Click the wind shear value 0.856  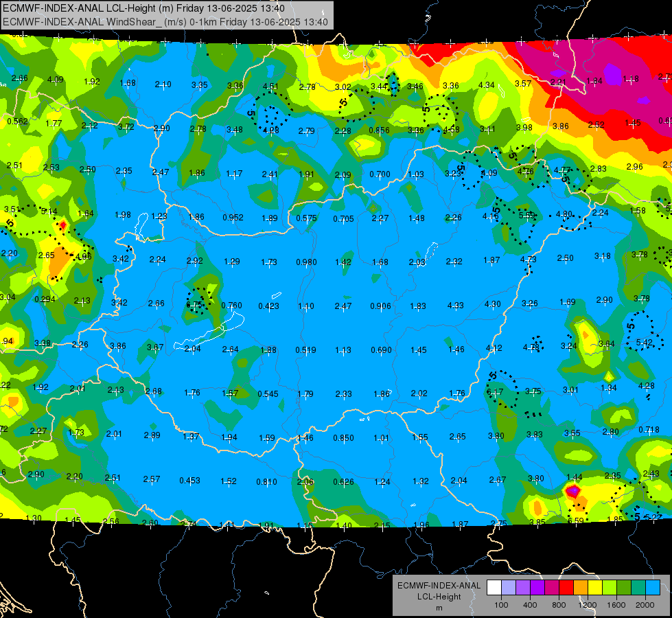[x=380, y=130]
